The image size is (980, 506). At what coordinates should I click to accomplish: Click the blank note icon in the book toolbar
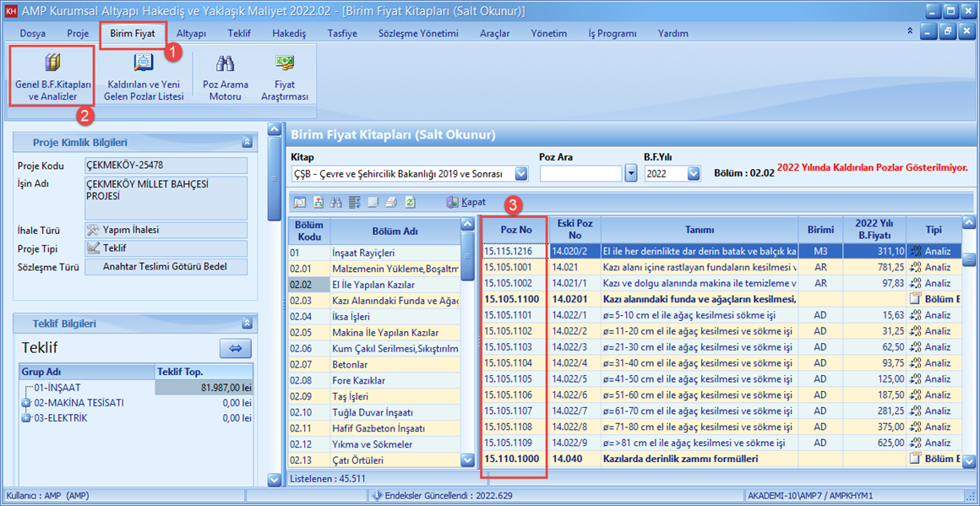(373, 203)
